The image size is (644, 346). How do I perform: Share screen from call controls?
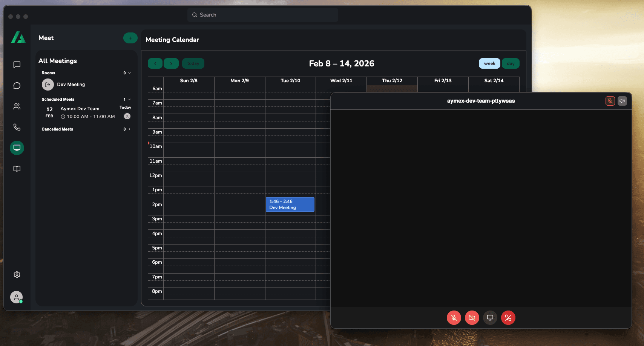490,318
